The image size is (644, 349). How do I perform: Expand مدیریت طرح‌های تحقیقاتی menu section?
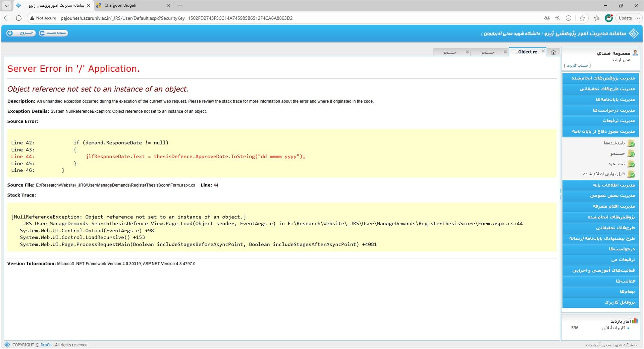600,89
